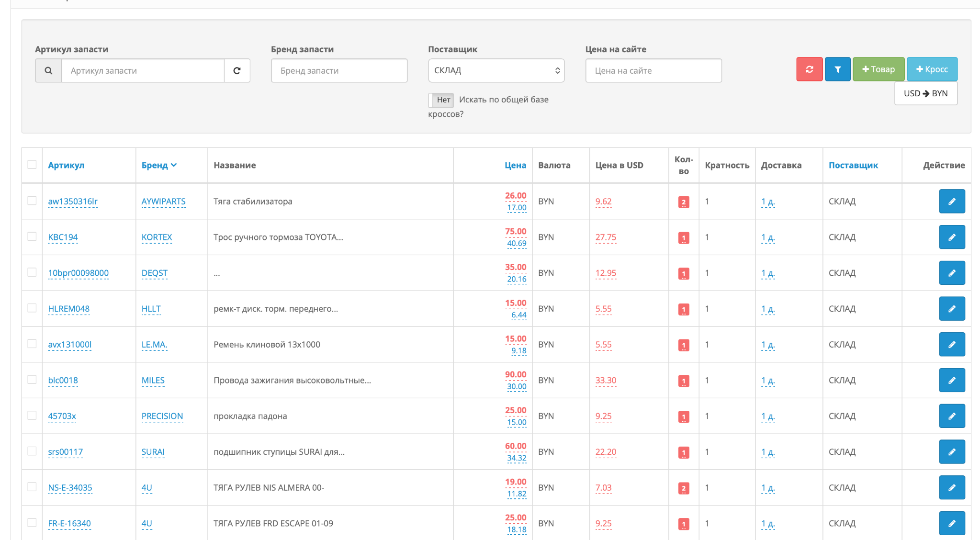Tick the checkbox for row KBC194
This screenshot has width=980, height=540.
[32, 236]
